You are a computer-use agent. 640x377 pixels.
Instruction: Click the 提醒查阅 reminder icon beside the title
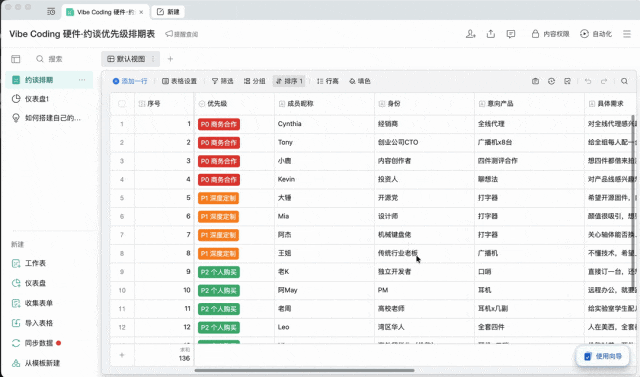click(x=182, y=34)
